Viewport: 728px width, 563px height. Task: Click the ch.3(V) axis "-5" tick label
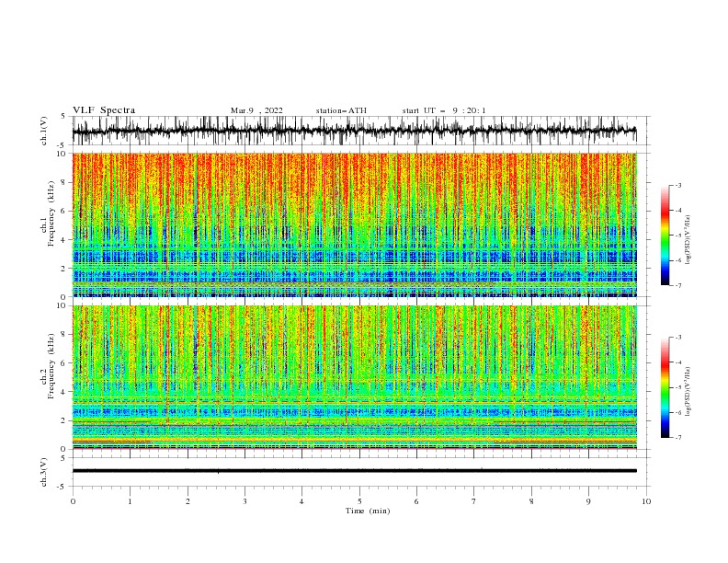coord(63,487)
